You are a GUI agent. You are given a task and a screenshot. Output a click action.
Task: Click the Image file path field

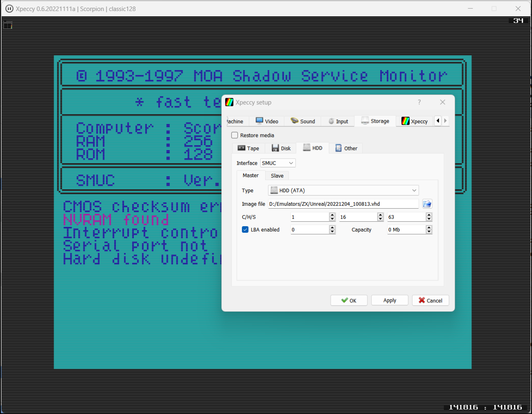pos(343,204)
